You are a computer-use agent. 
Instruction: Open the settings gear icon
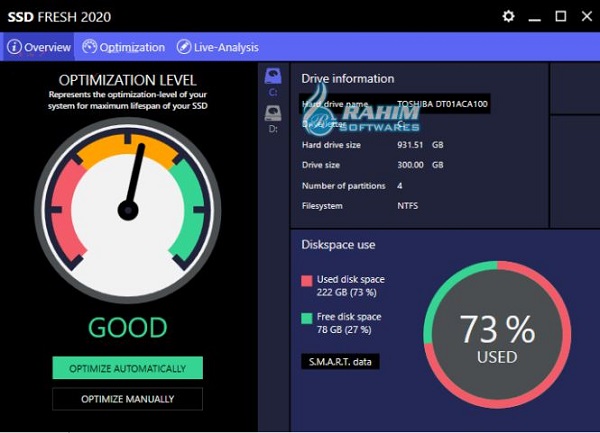click(x=508, y=16)
